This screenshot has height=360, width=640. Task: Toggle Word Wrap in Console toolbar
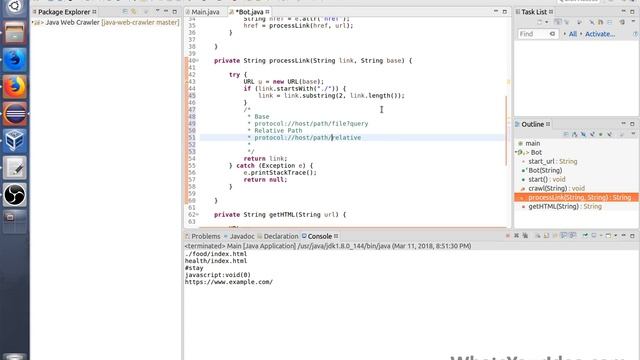(555, 236)
